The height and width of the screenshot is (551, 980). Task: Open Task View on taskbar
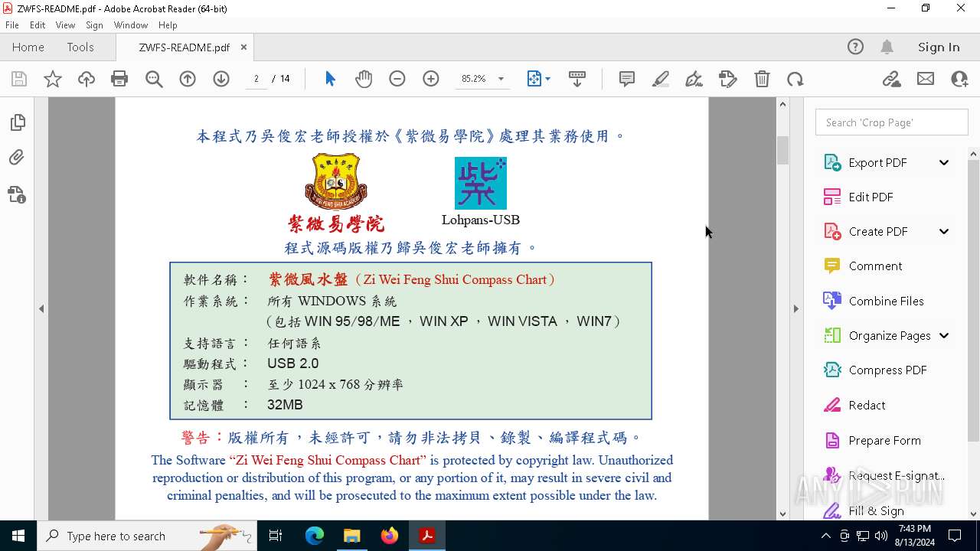coord(276,536)
